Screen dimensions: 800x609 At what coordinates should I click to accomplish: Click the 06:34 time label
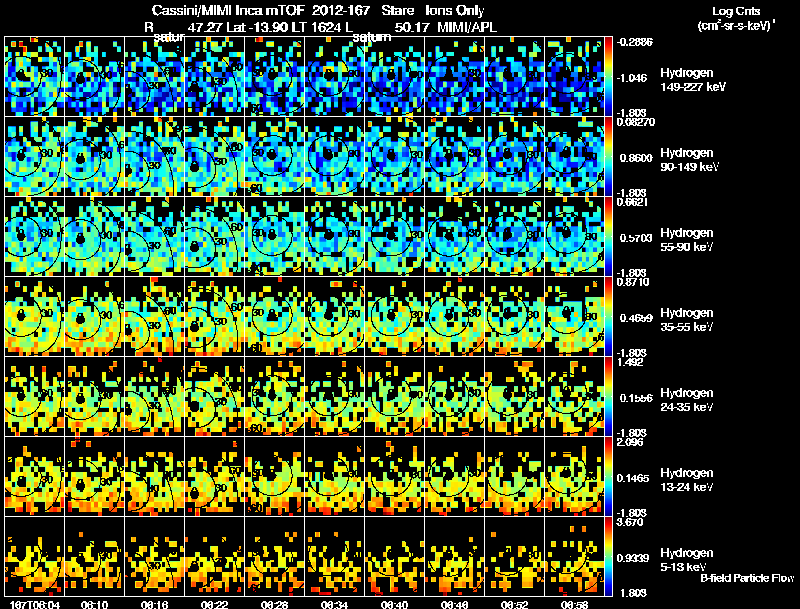[334, 605]
